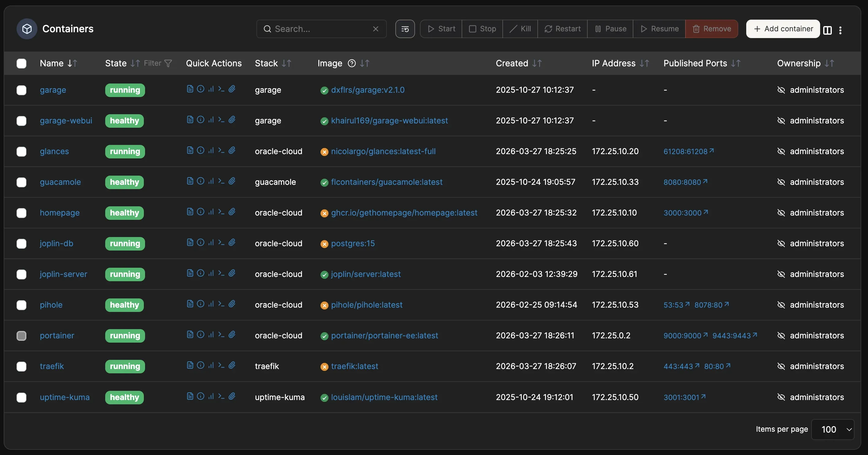Open inspect icon for joplin-server container
868x455 pixels.
pyautogui.click(x=201, y=273)
